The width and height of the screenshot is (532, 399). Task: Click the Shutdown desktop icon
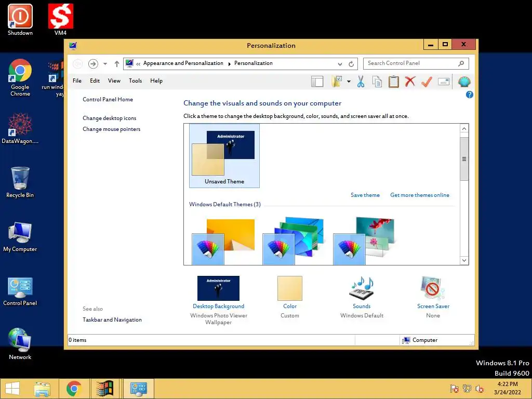click(20, 20)
